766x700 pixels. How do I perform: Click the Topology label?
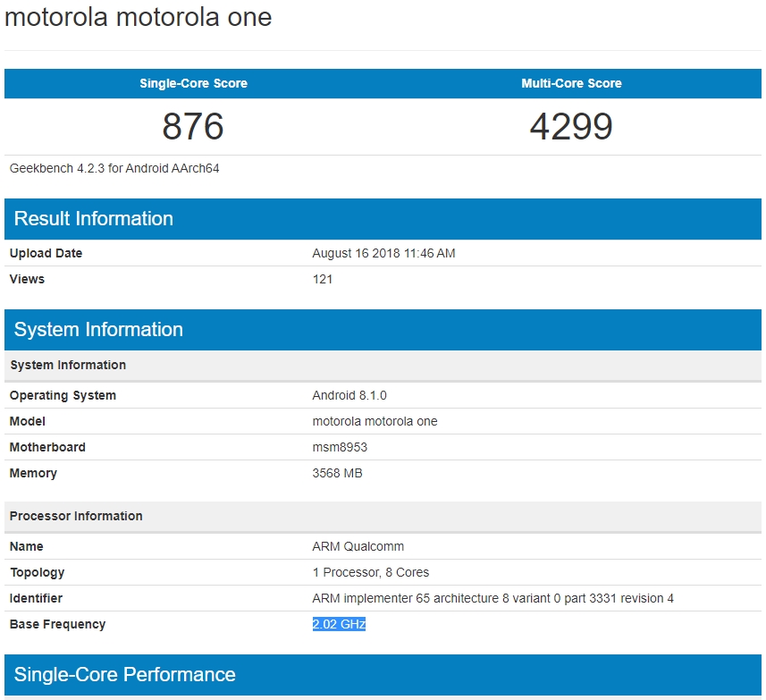(38, 572)
